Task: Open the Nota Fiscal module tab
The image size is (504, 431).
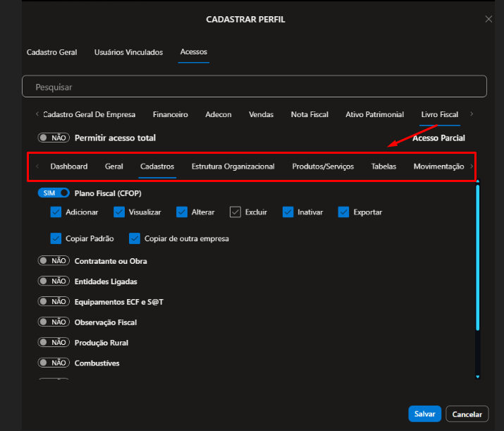Action: coord(309,114)
